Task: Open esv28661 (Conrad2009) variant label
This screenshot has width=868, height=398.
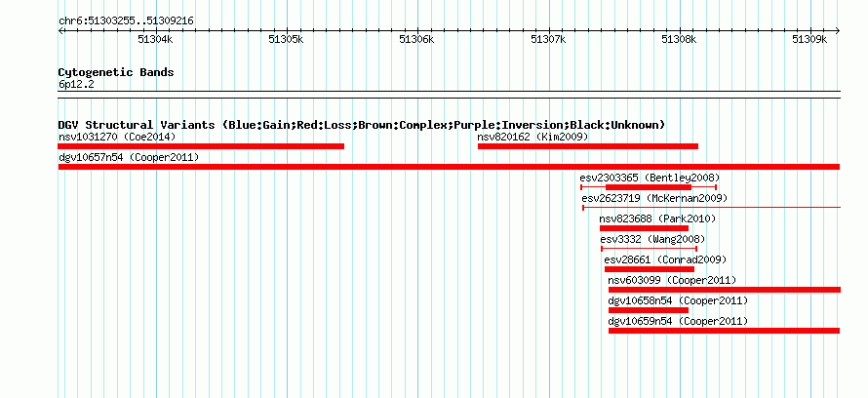Action: (665, 259)
